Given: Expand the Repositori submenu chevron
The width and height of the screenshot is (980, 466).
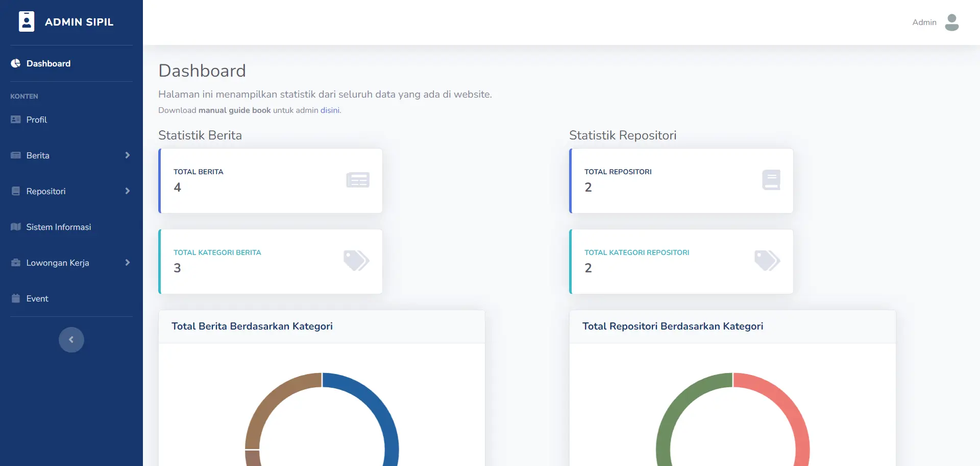Looking at the screenshot, I should tap(127, 191).
